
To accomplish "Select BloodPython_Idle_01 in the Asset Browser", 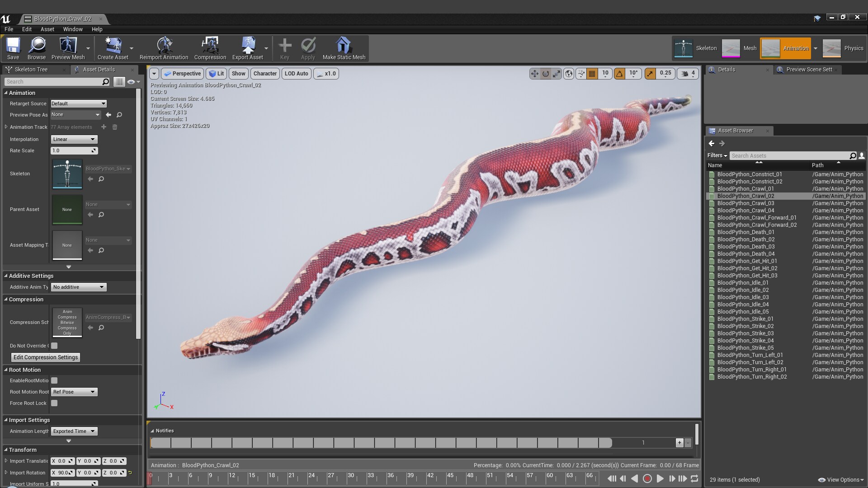I will (742, 282).
